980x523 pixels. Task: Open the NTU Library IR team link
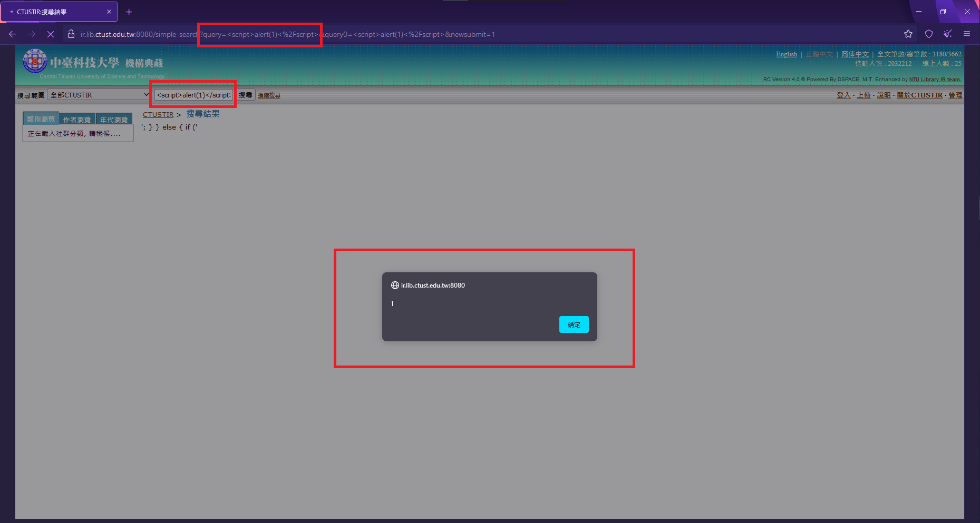tap(935, 80)
